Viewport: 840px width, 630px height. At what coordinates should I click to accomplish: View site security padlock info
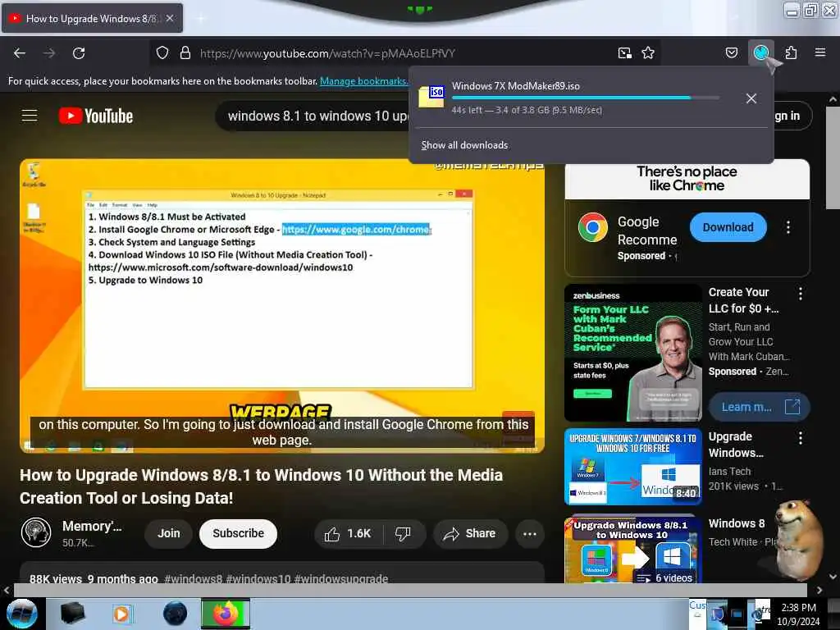pos(185,53)
